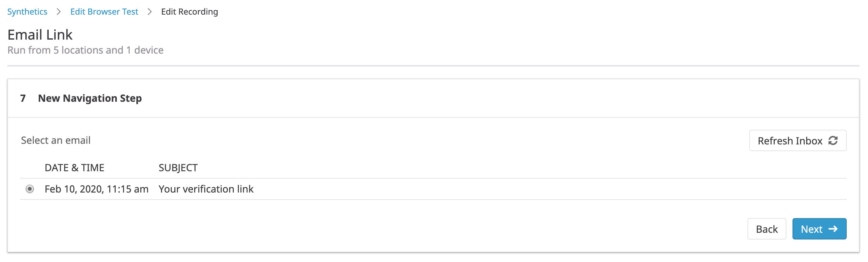The width and height of the screenshot is (868, 262).
Task: Click the Select an email label
Action: 56,140
